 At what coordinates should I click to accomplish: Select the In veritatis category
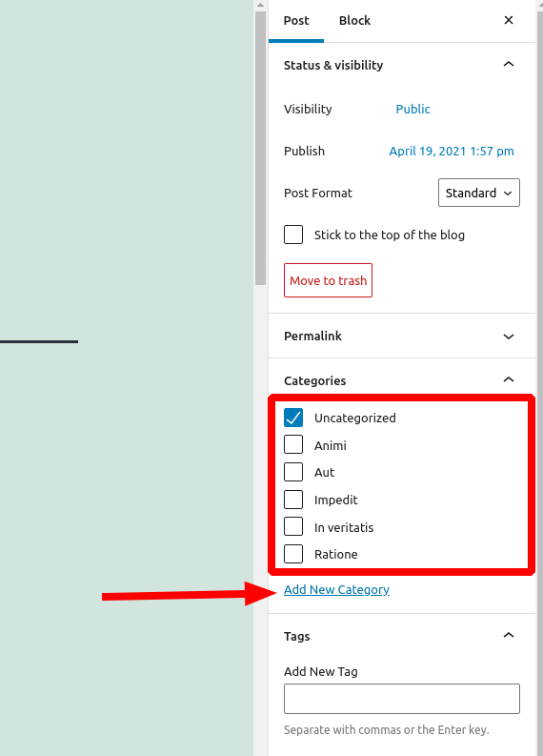click(293, 526)
